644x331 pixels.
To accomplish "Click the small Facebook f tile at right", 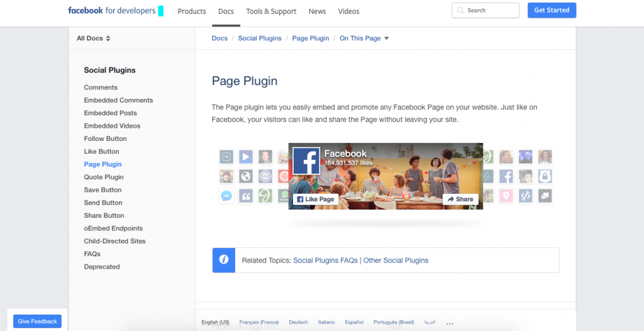I will [506, 176].
